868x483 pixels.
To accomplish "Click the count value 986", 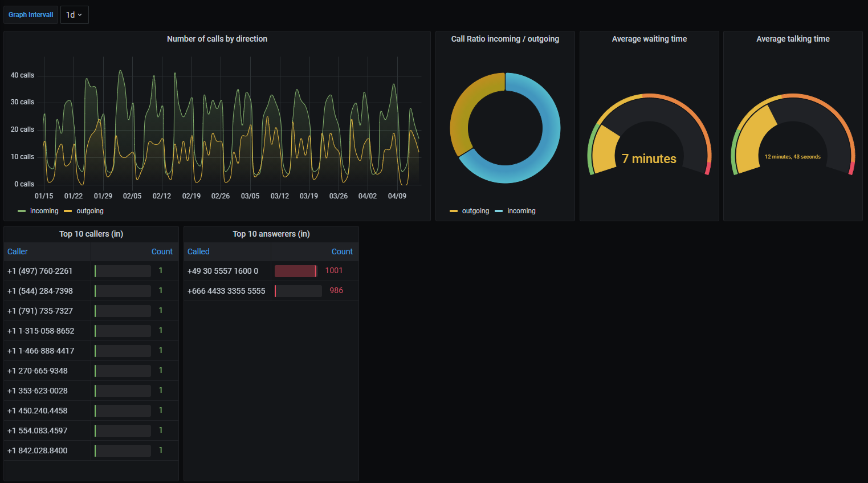I will click(x=336, y=291).
